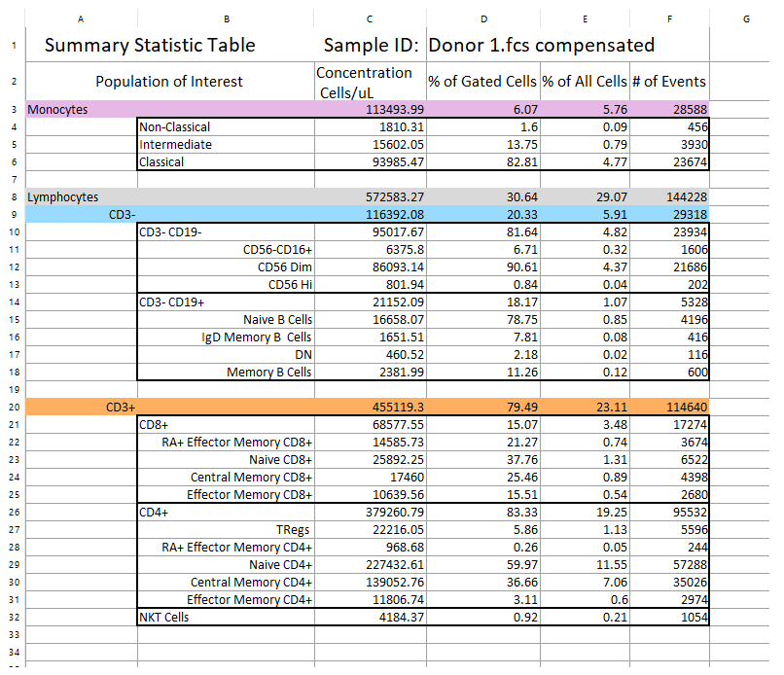Click row 8 header number
Screen dimensions: 784x675
(14, 197)
